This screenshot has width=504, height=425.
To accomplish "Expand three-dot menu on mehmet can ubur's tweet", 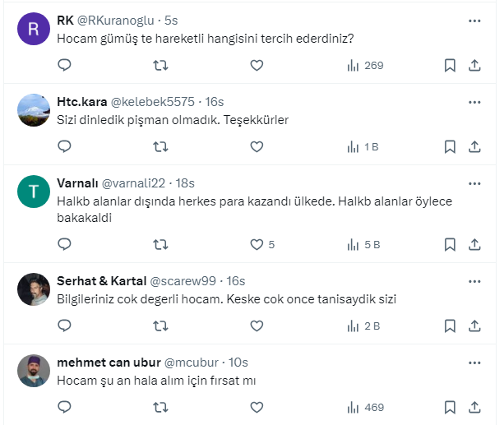I will point(474,362).
